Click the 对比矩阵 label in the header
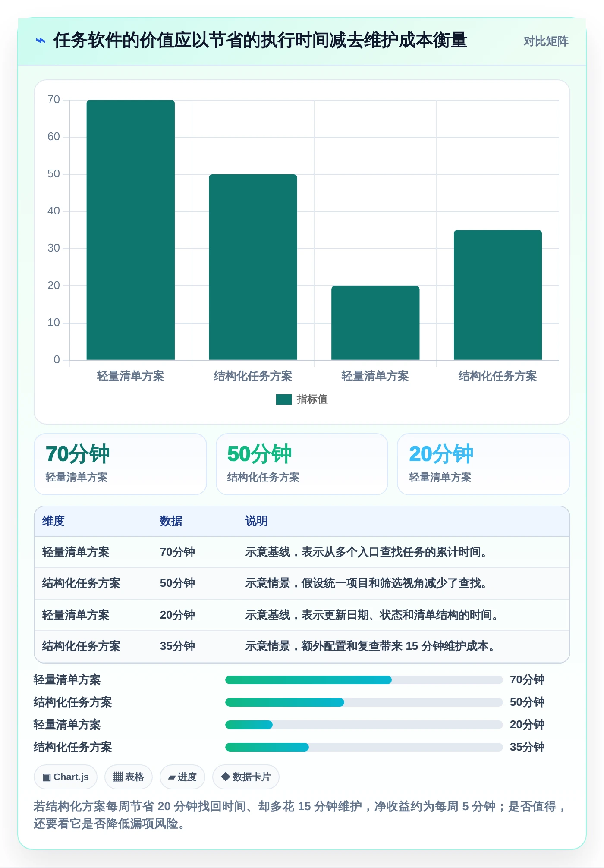The height and width of the screenshot is (868, 604). coord(546,41)
